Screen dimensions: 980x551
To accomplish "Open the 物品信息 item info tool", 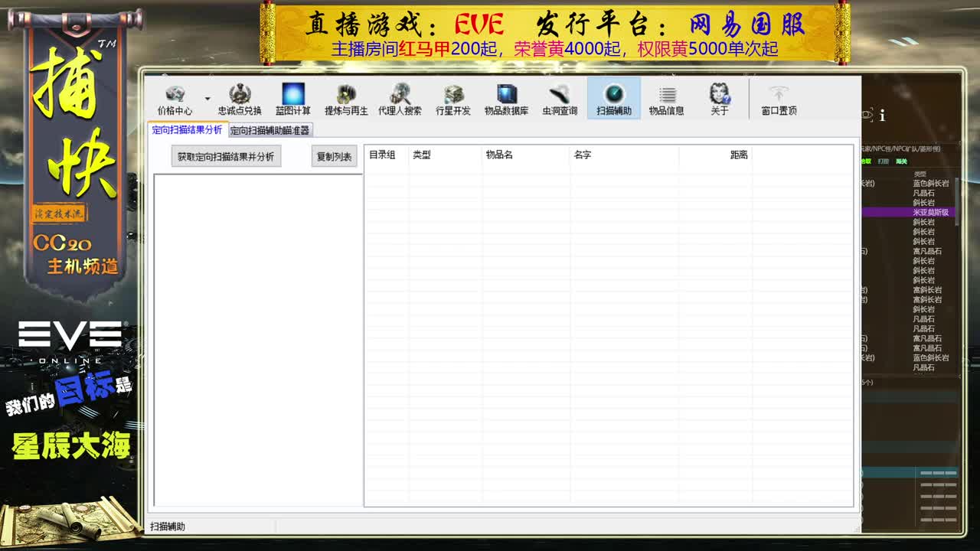I will tap(666, 99).
